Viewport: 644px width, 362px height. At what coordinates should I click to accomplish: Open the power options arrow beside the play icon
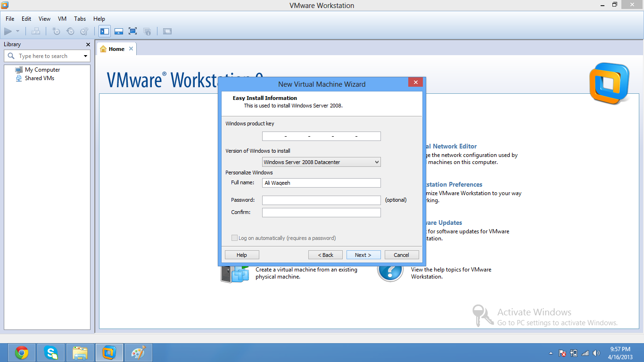tap(17, 32)
